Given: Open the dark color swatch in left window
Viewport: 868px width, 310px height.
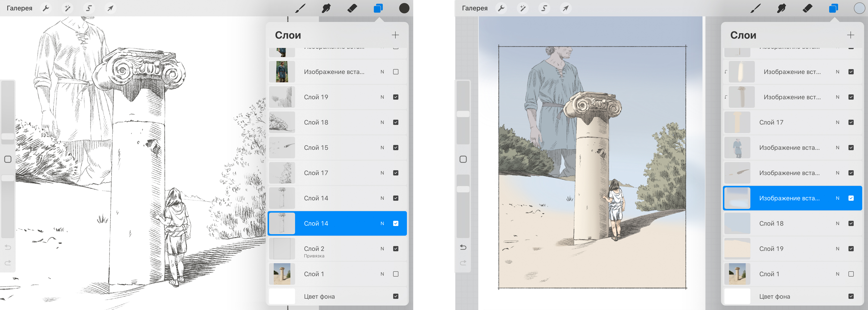Looking at the screenshot, I should coord(404,8).
